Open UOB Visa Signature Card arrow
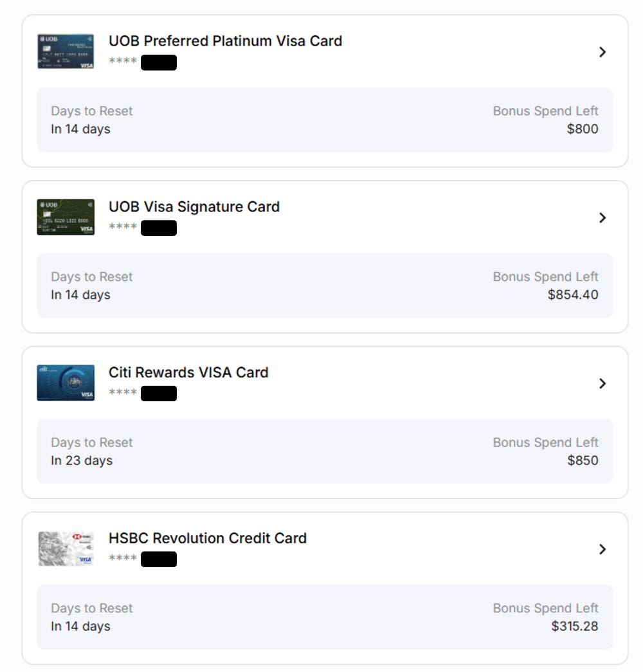 602,218
